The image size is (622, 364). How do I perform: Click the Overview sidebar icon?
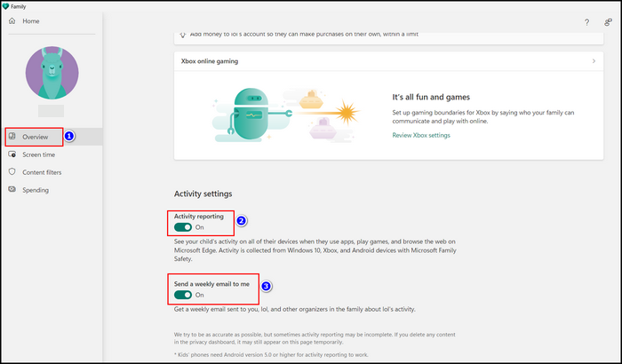point(12,137)
